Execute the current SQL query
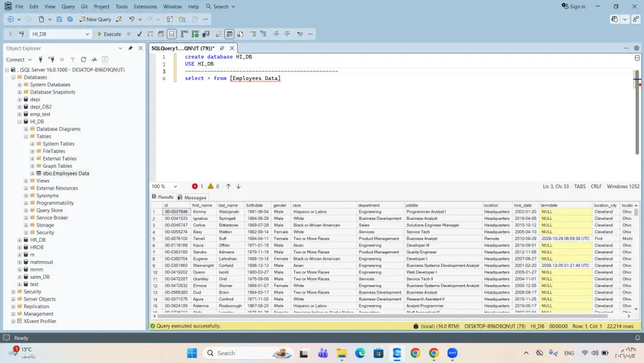Screen dimensions: 644x363 pyautogui.click(x=109, y=34)
